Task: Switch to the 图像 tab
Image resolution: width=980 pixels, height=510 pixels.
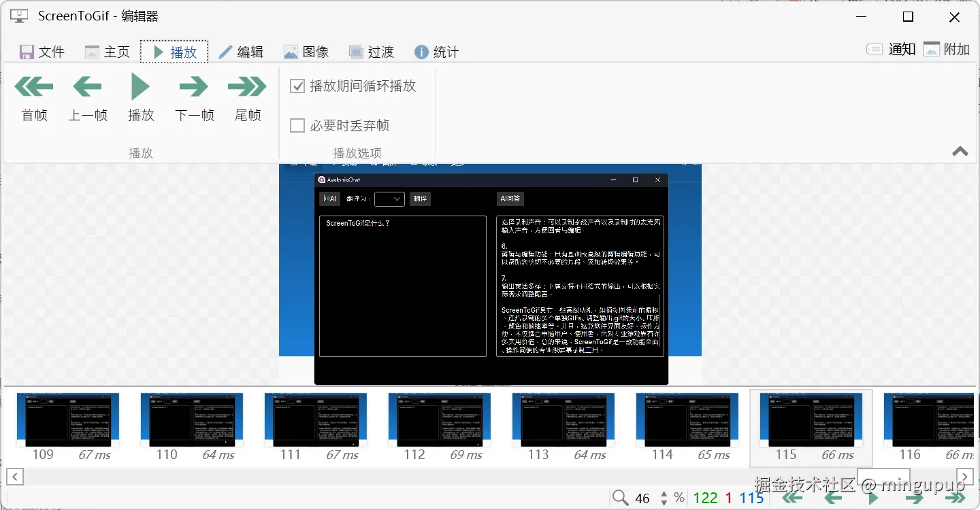Action: pos(306,51)
